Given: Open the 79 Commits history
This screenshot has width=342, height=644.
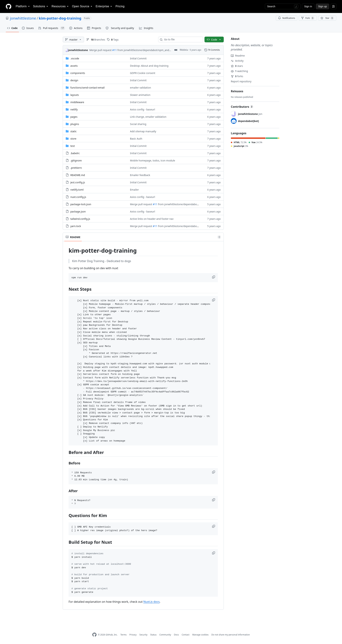Looking at the screenshot, I should tap(212, 50).
